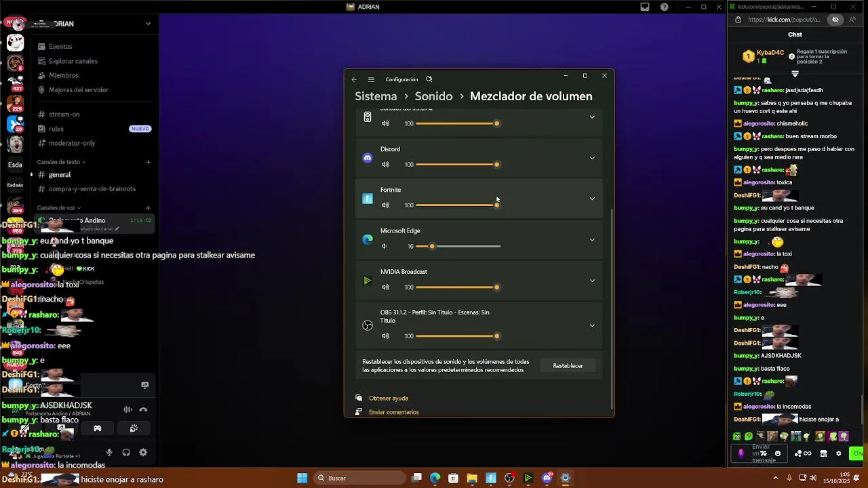This screenshot has width=868, height=488.
Task: Mute the Discord microphone
Action: coord(109,453)
